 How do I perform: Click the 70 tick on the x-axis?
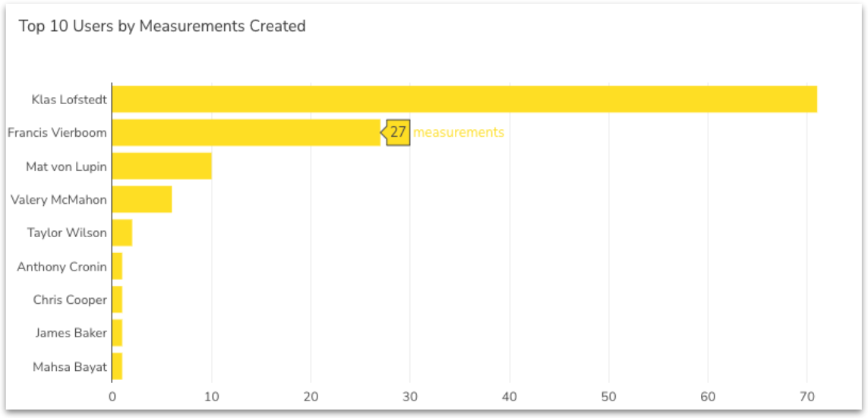pos(807,397)
